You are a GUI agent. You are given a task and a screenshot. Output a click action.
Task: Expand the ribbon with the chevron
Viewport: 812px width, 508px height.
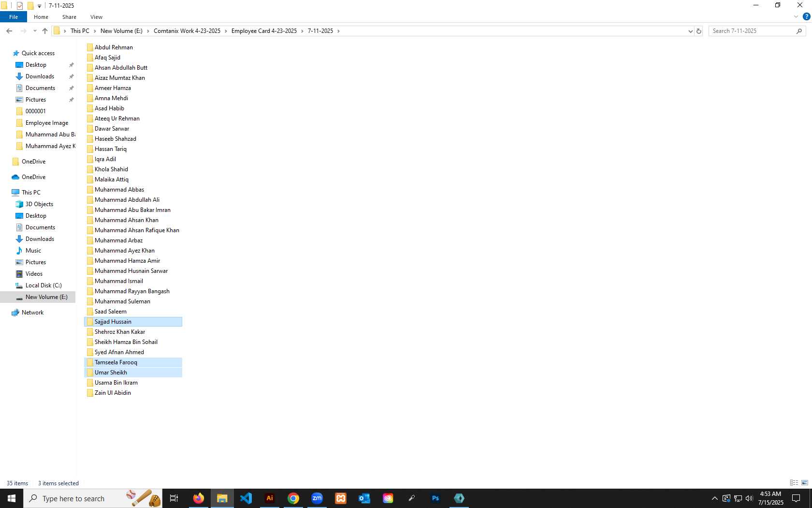[x=796, y=17]
